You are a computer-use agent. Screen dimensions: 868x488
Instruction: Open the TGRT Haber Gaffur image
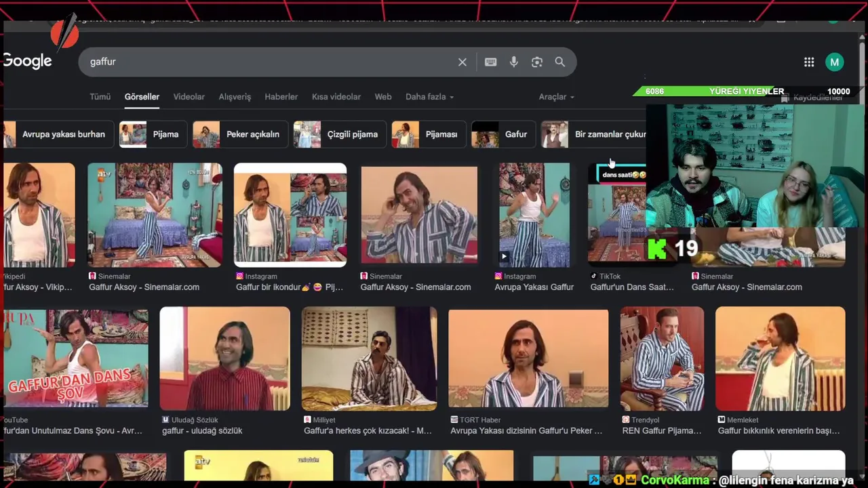click(x=528, y=358)
